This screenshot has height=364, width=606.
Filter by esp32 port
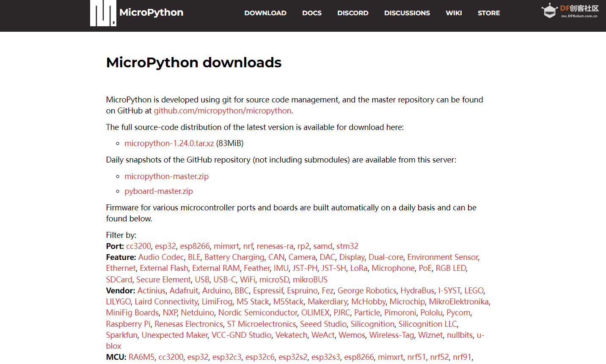(x=165, y=246)
